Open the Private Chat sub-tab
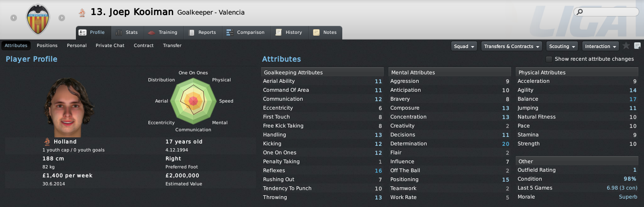The width and height of the screenshot is (644, 207). (110, 46)
